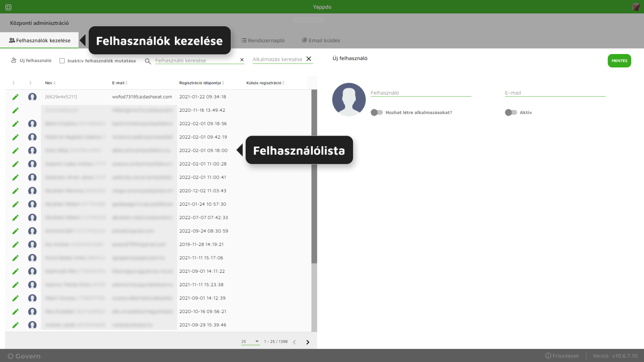Sort by Külsős regisztráció column
This screenshot has width=644, height=362.
[265, 83]
